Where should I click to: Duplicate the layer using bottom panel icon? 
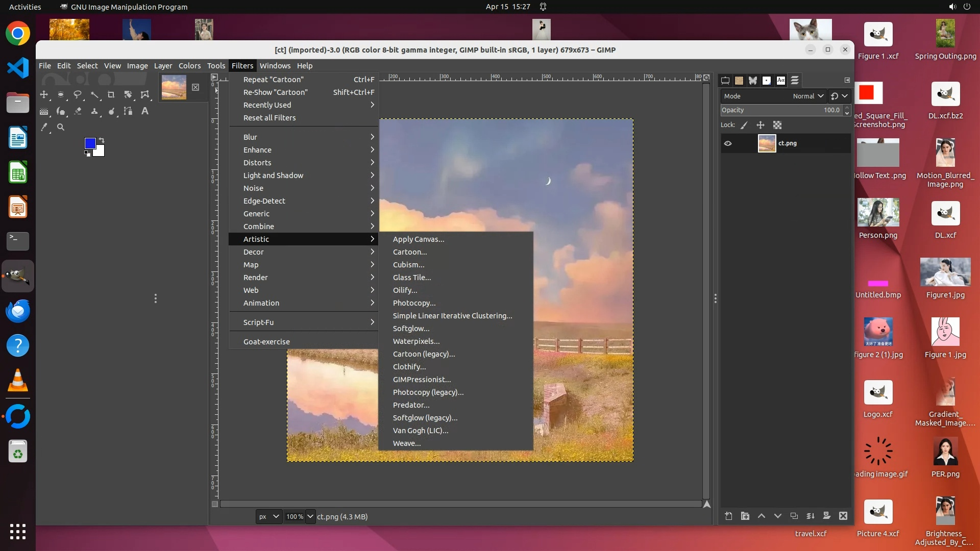click(794, 516)
